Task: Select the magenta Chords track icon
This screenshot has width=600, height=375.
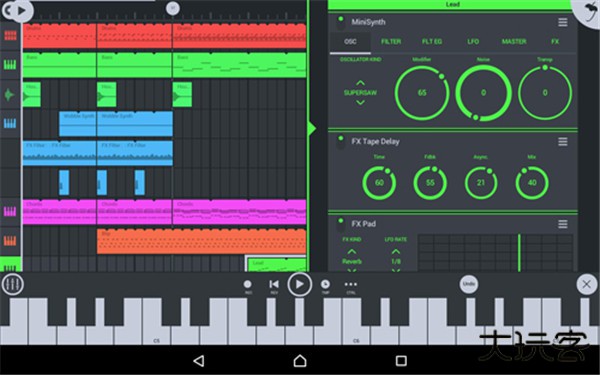Action: (x=10, y=211)
